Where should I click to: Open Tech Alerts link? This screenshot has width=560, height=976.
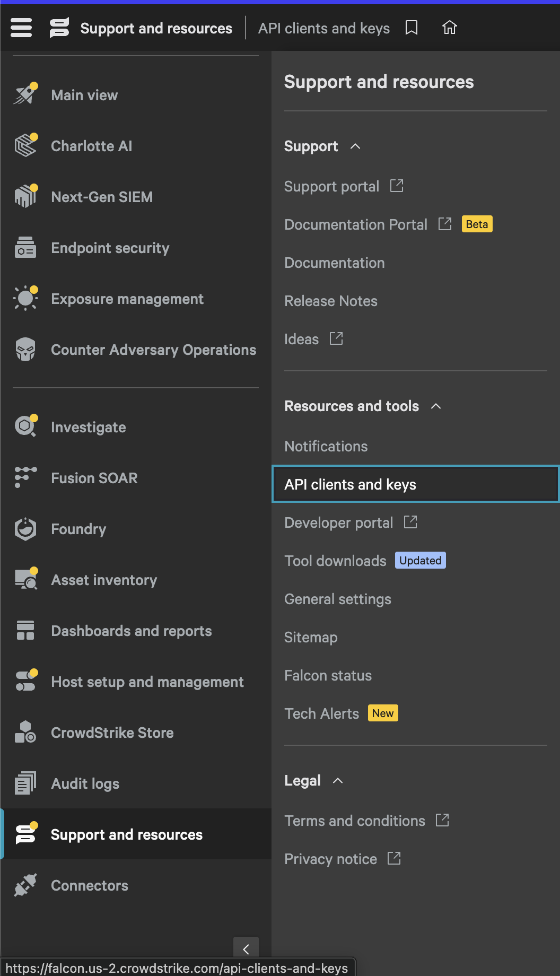click(x=321, y=714)
